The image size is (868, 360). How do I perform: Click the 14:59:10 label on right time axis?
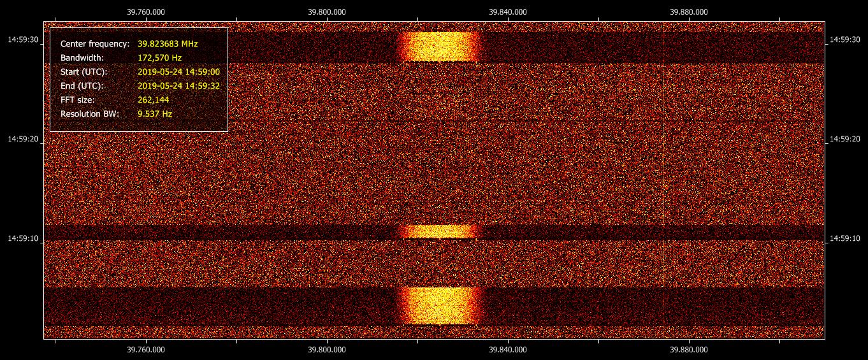pos(845,238)
